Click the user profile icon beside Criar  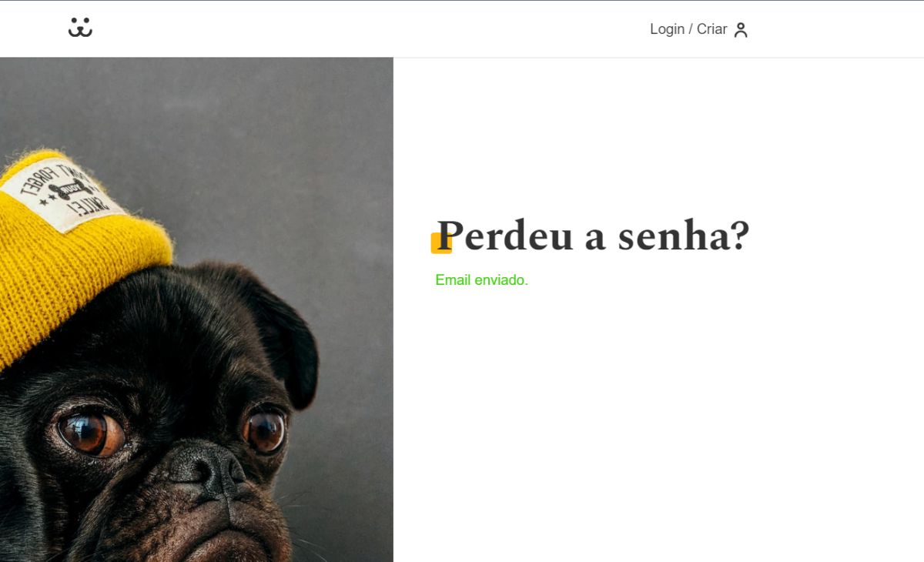(741, 30)
